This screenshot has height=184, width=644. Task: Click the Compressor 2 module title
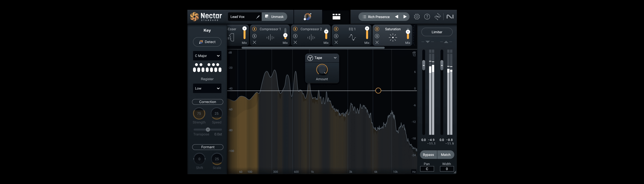click(311, 29)
